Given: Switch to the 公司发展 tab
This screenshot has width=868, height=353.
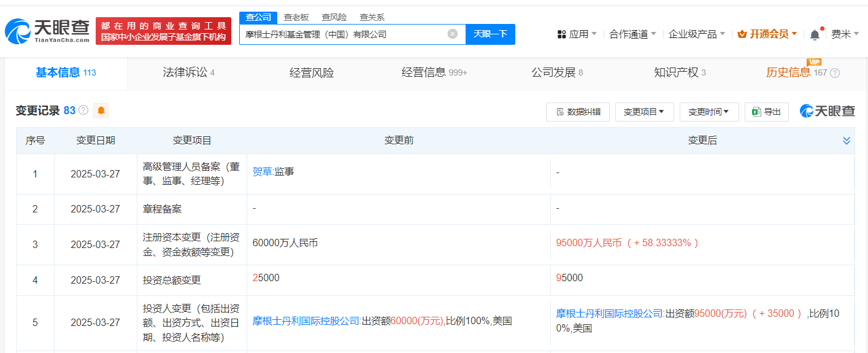Looking at the screenshot, I should pos(557,73).
